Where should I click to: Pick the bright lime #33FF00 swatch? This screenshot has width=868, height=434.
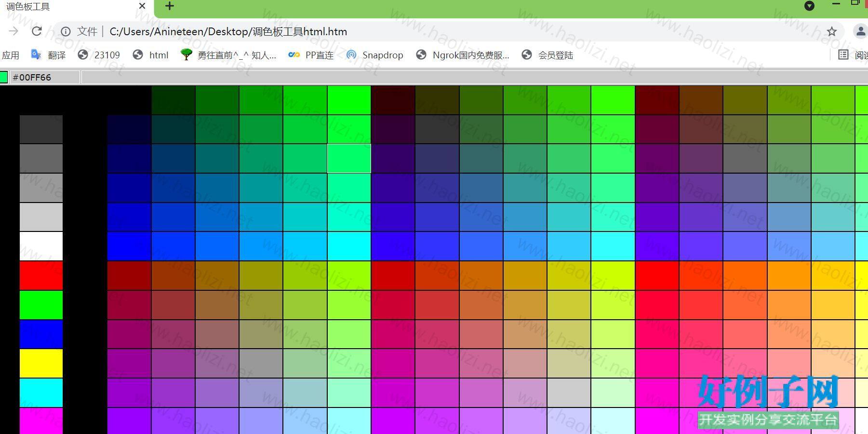click(x=613, y=100)
